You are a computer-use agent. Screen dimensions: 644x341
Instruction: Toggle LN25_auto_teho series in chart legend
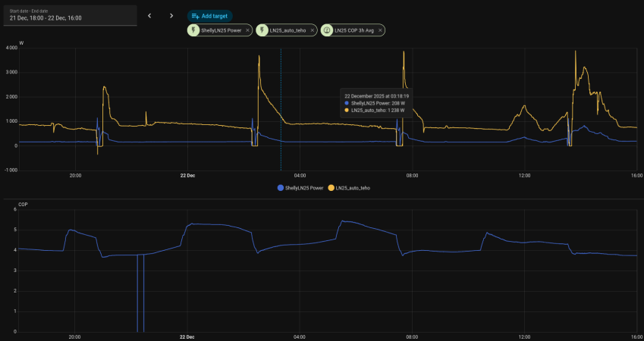pos(353,187)
